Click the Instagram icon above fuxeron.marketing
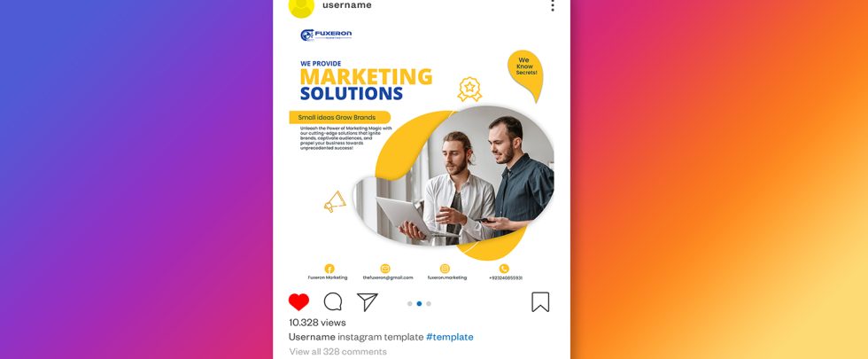Screen dimensions: 868x359 click(445, 269)
